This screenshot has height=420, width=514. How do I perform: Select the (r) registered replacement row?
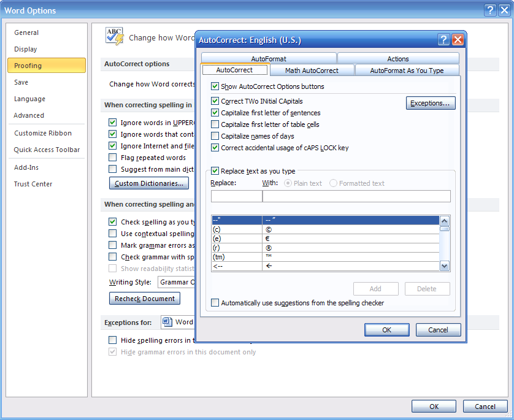click(x=326, y=248)
